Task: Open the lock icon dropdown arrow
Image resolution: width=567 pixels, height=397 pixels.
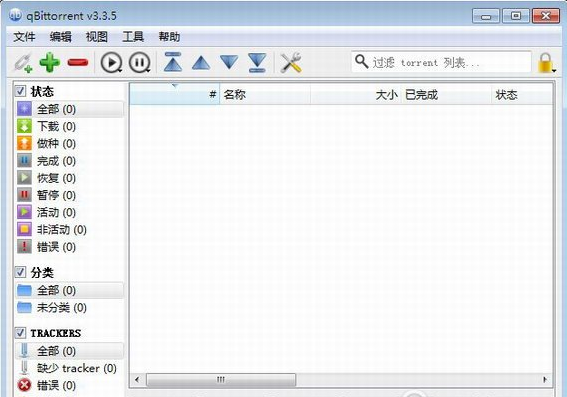Action: [x=554, y=71]
